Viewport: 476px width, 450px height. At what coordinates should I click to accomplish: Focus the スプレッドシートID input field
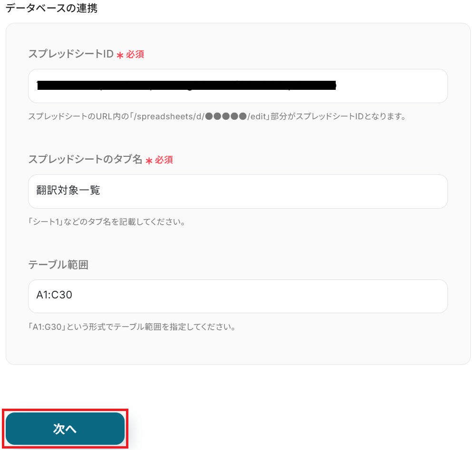pyautogui.click(x=238, y=86)
